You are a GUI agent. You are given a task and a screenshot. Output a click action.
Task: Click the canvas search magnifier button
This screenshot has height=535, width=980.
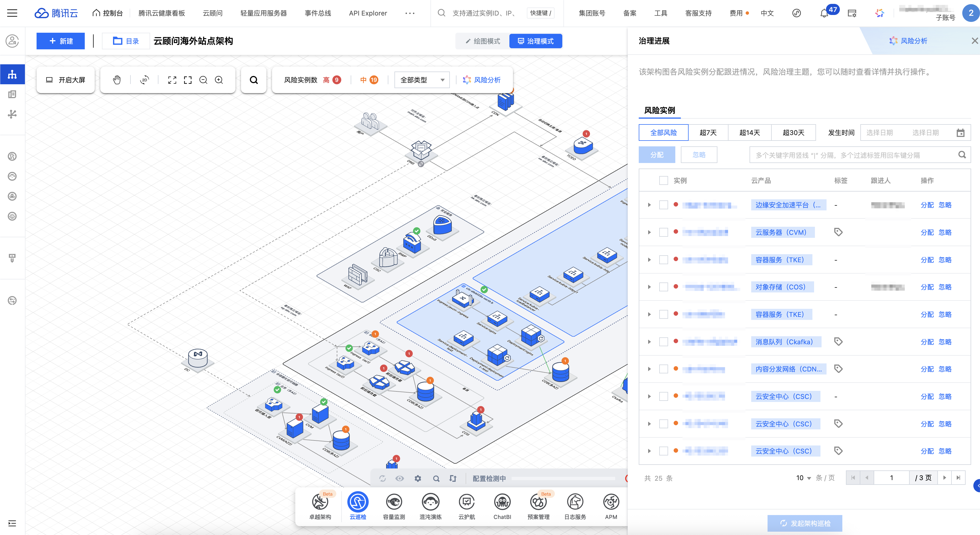pos(254,80)
